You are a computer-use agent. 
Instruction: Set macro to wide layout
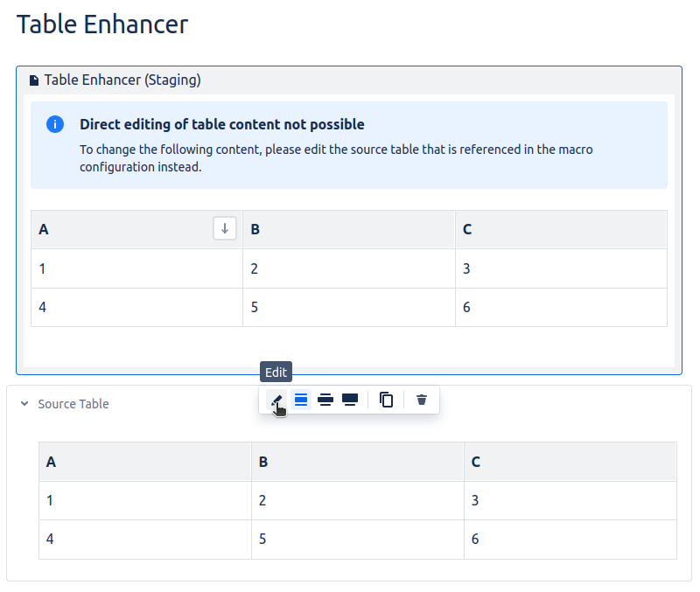325,400
